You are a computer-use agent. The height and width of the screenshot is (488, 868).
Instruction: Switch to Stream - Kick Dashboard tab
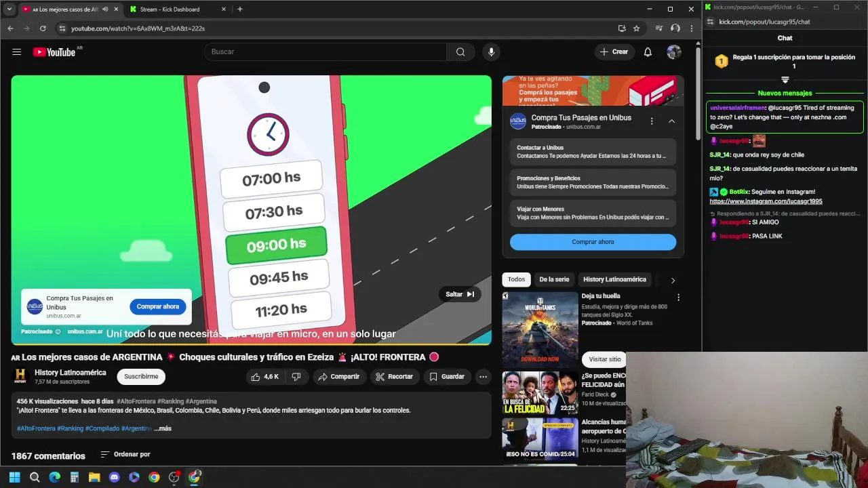[177, 9]
